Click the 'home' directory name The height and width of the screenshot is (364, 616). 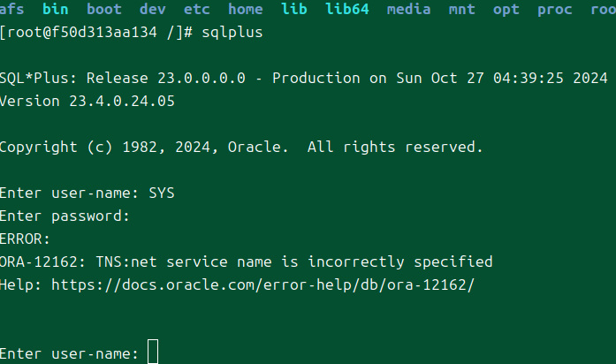[245, 10]
